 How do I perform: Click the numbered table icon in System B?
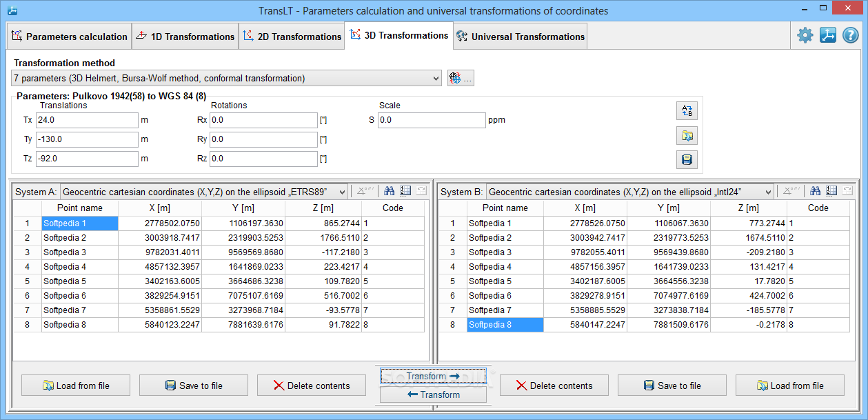click(x=831, y=192)
